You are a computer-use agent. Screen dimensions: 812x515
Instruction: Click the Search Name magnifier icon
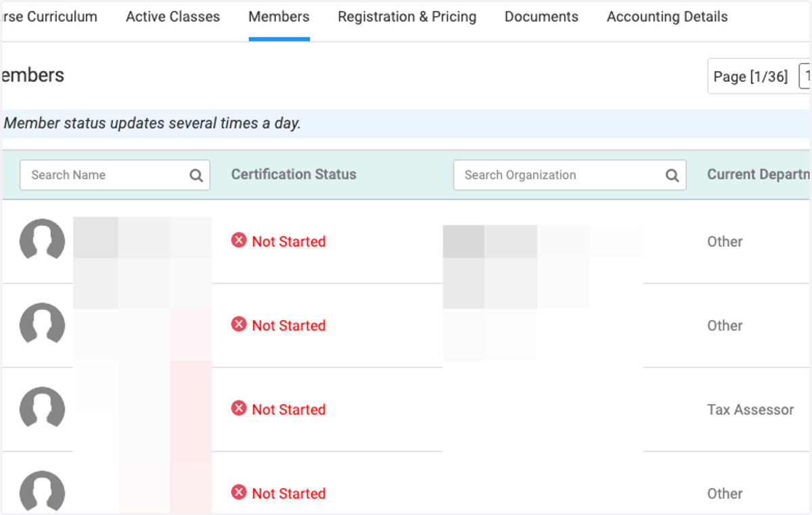pos(196,176)
